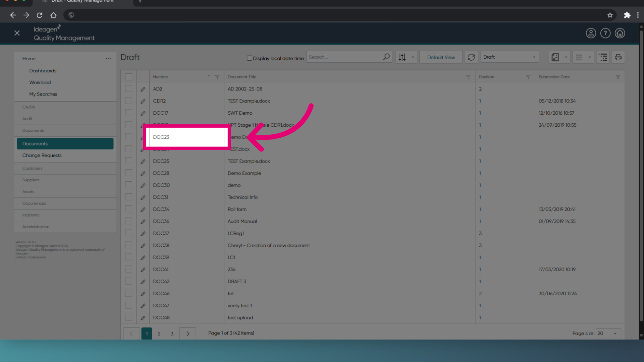Edit DOC48 using its pencil icon
Viewport: 644px width, 362px height.
pyautogui.click(x=143, y=318)
